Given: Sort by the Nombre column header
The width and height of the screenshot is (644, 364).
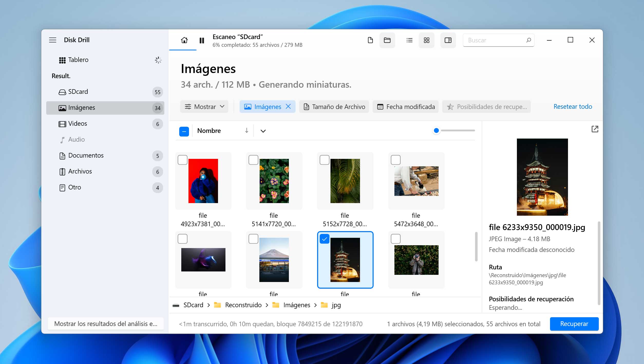Looking at the screenshot, I should click(x=209, y=131).
